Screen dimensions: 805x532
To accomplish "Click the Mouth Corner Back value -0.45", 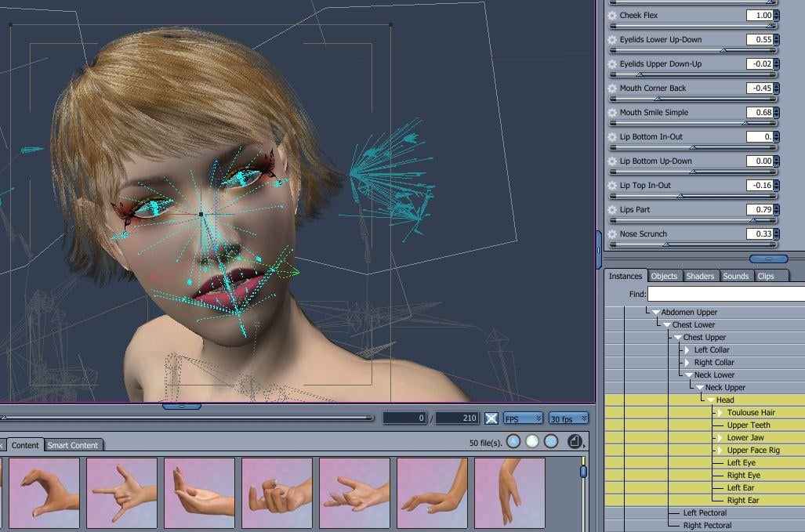I will (x=760, y=89).
